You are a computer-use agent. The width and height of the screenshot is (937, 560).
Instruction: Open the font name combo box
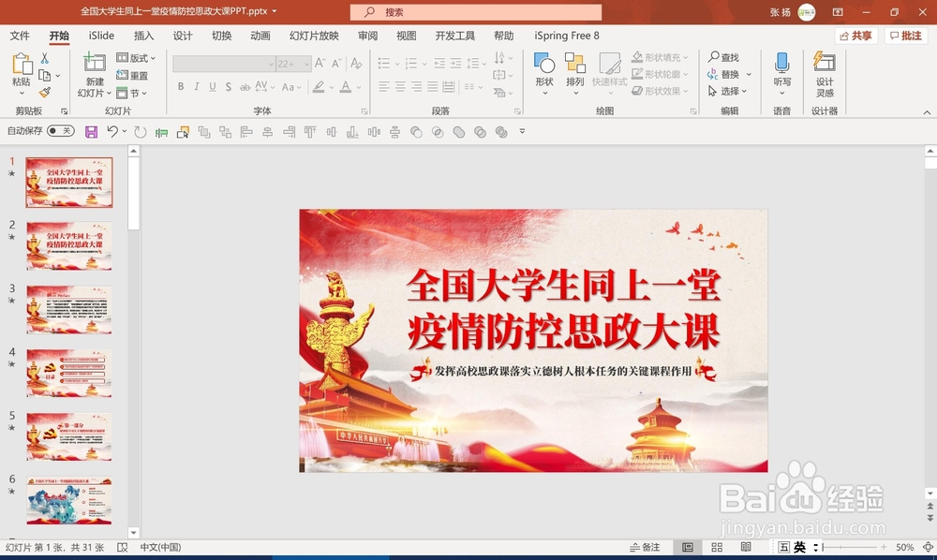[x=224, y=64]
